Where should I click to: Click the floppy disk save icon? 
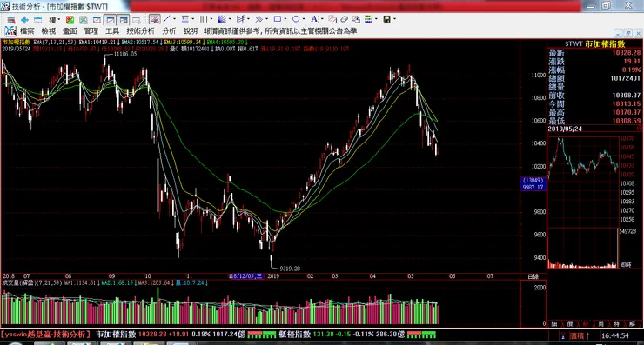[x=387, y=19]
